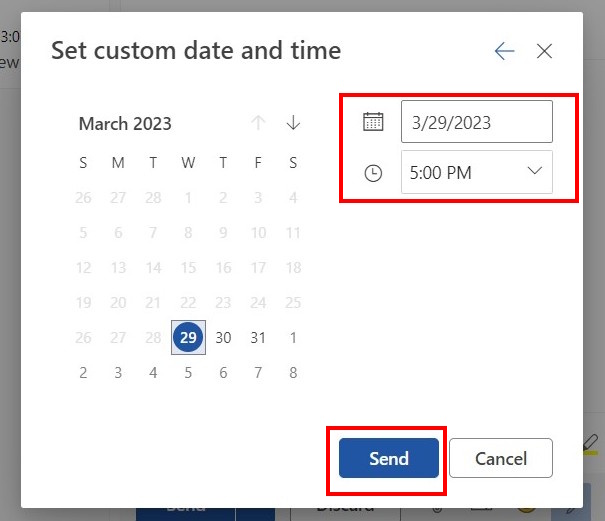Choose April 2 in the bottom row
The image size is (605, 521).
point(83,373)
